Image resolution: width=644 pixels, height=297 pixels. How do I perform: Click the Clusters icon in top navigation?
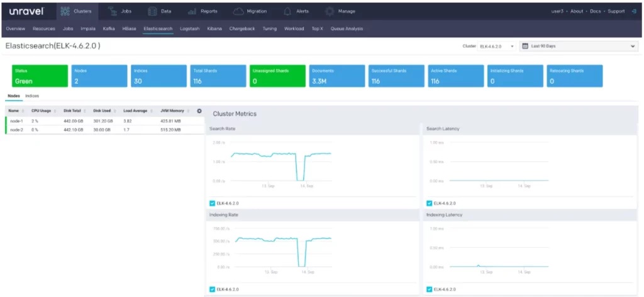65,11
